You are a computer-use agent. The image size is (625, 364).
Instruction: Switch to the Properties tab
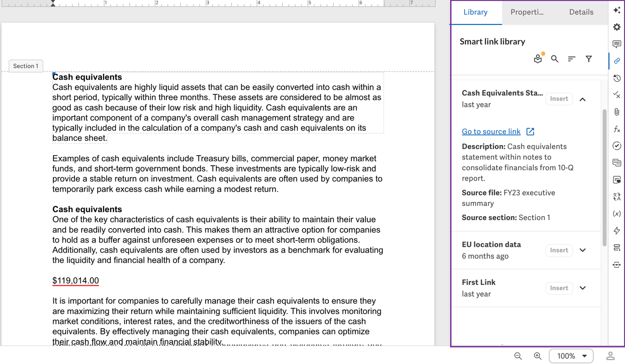527,12
